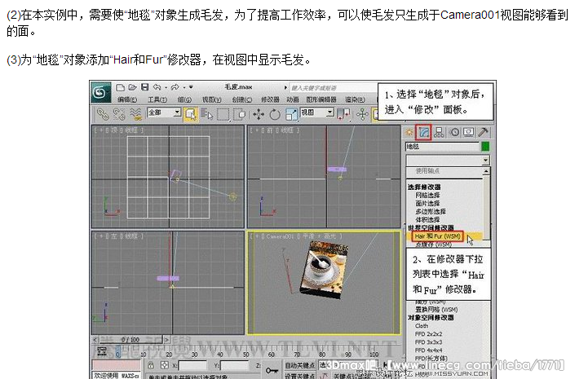Toggle the Window/Crossing selection icon
Viewport: 588px width, 379px height.
pyautogui.click(x=239, y=114)
